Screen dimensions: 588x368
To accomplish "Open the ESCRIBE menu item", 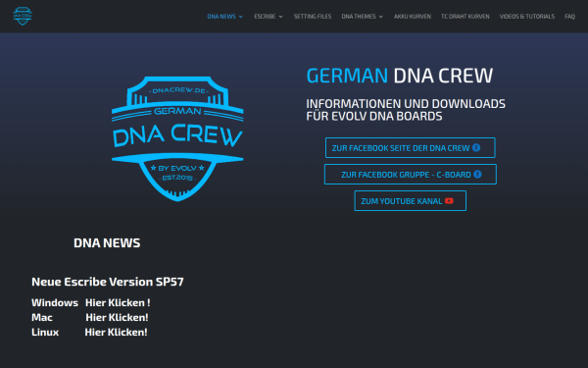I will point(265,17).
